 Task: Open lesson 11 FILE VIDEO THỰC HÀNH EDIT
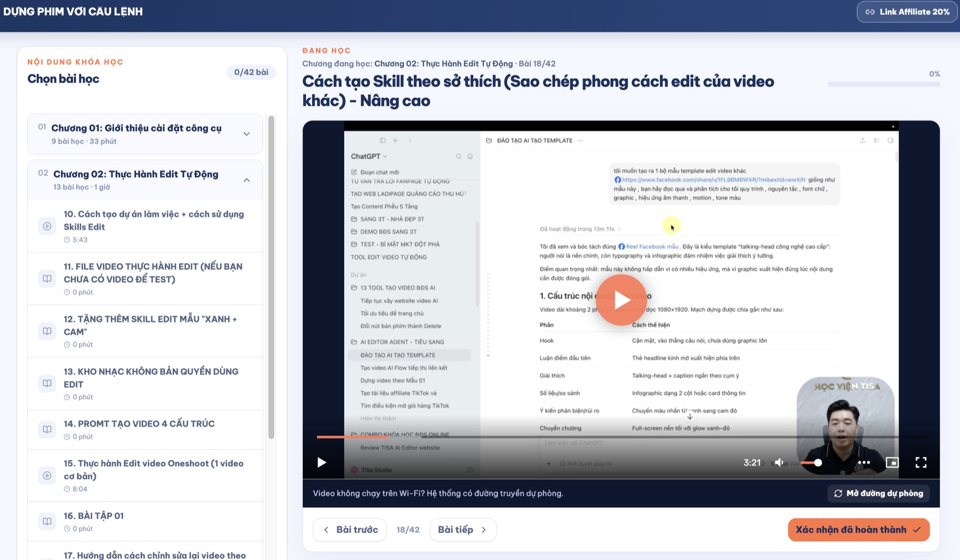[145, 278]
